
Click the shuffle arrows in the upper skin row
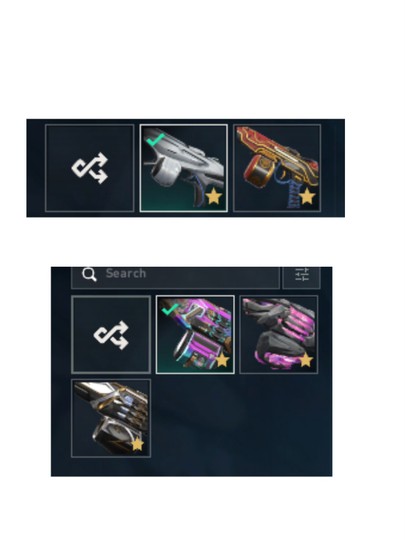90,168
